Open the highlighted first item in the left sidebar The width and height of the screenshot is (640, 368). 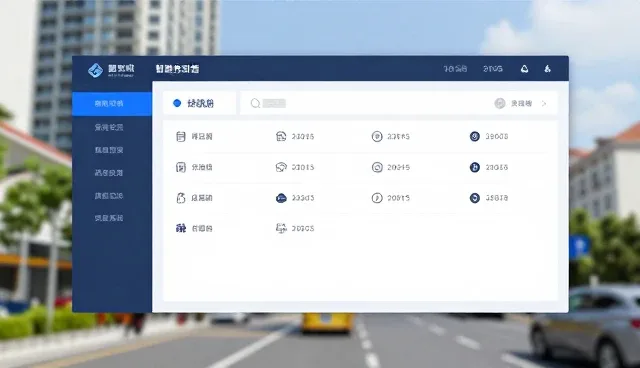[112, 104]
